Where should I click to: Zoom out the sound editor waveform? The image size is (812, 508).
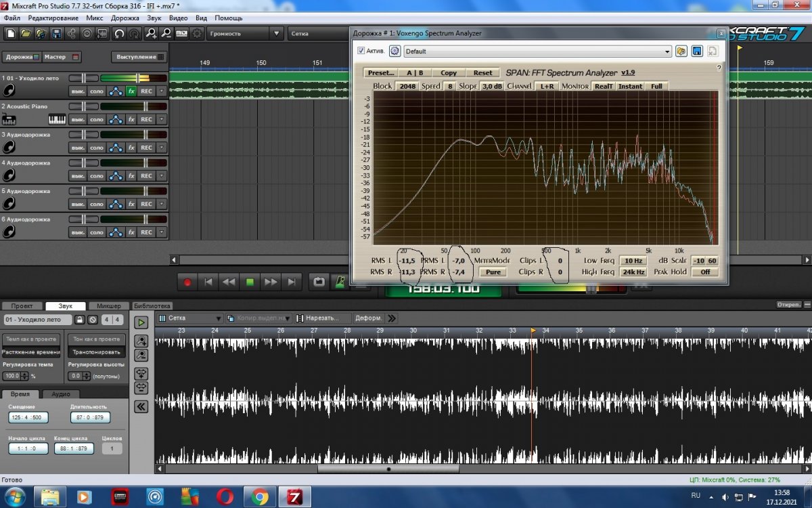pyautogui.click(x=141, y=355)
